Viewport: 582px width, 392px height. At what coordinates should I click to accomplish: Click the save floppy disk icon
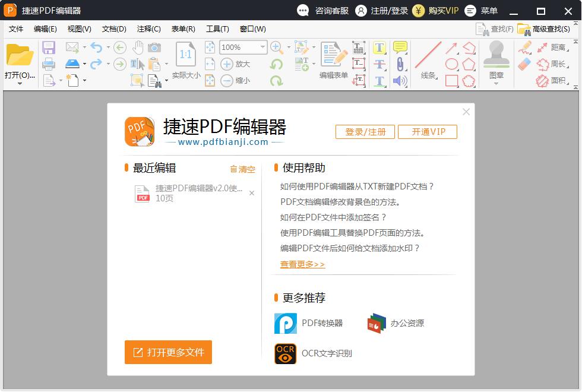[49, 48]
